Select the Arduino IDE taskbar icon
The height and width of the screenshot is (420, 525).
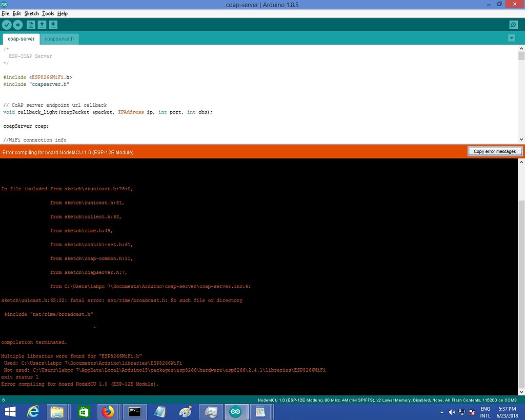coord(236,411)
